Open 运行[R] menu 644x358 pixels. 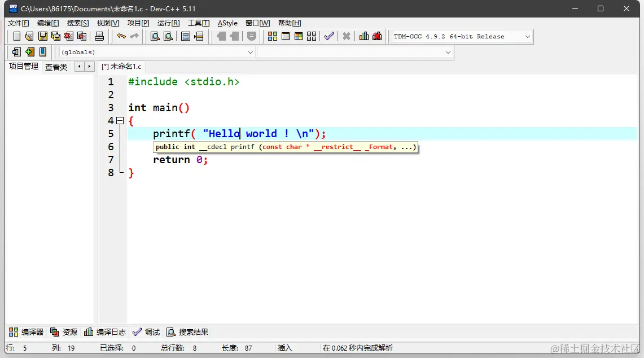(x=168, y=23)
